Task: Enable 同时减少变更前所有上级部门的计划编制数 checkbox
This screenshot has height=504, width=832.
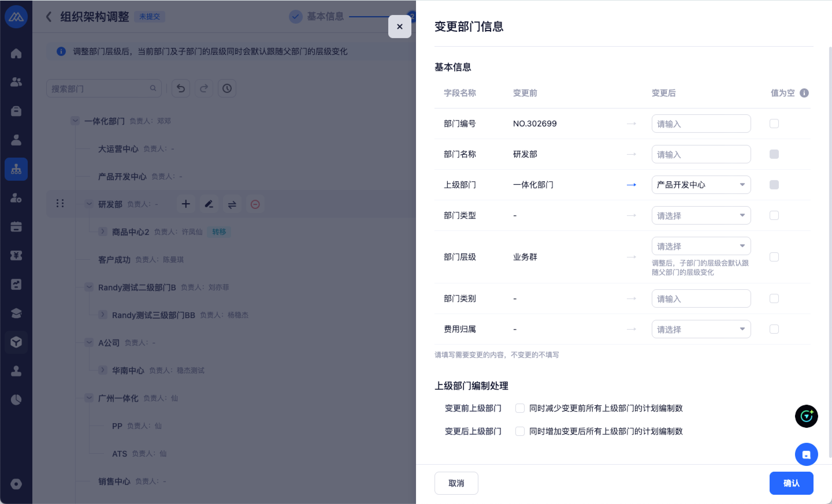Action: point(520,408)
